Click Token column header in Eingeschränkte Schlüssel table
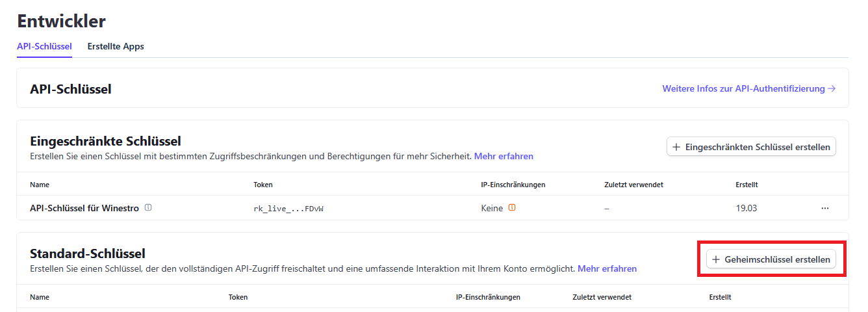This screenshot has width=868, height=312. click(263, 185)
